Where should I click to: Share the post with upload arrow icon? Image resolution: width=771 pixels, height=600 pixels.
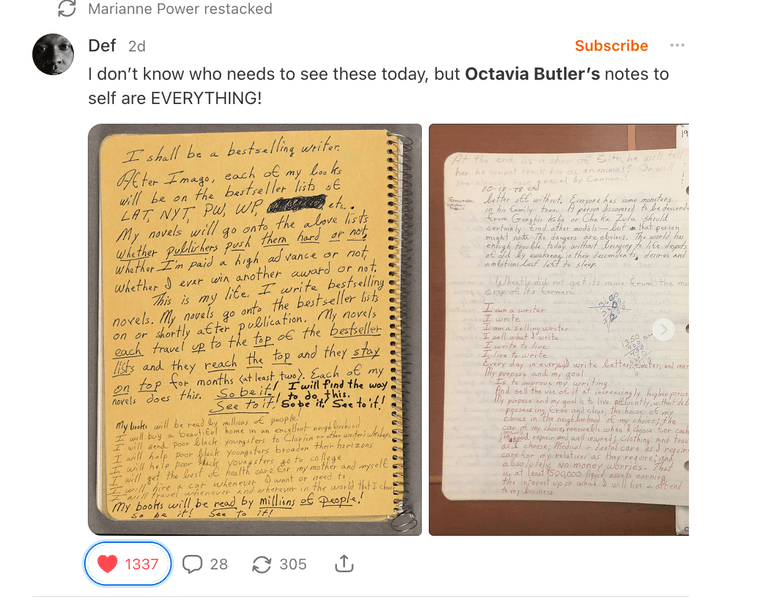click(344, 564)
